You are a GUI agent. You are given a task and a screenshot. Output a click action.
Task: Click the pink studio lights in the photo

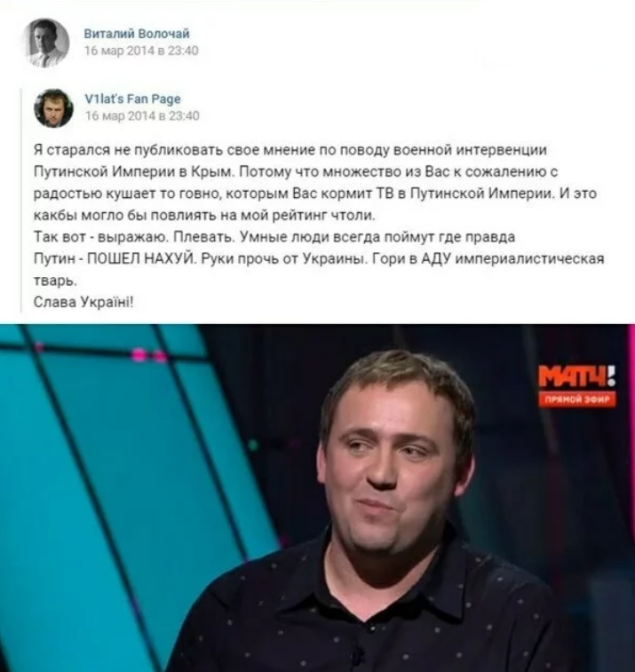coord(149,355)
